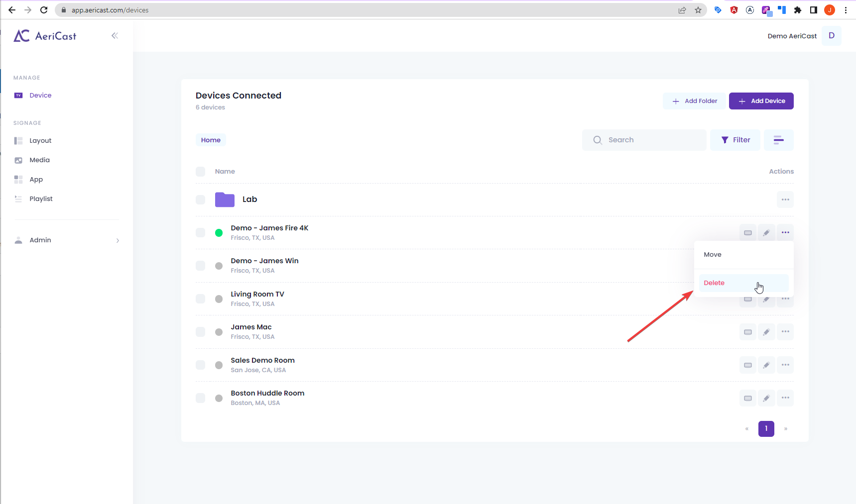Edit the Boston Huddle Room device

click(766, 398)
